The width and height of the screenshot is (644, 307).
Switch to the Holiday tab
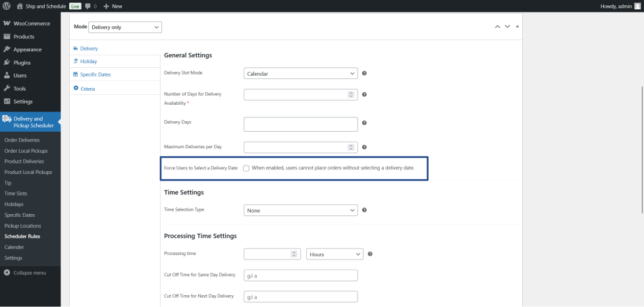[89, 61]
